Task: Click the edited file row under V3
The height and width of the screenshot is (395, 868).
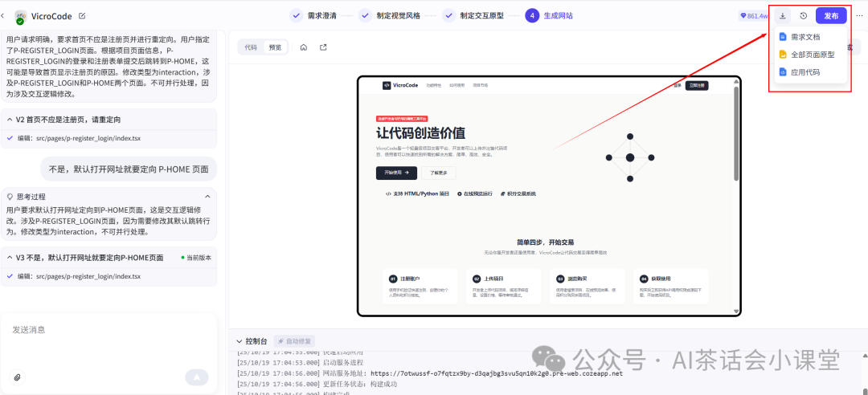Action: tap(108, 276)
